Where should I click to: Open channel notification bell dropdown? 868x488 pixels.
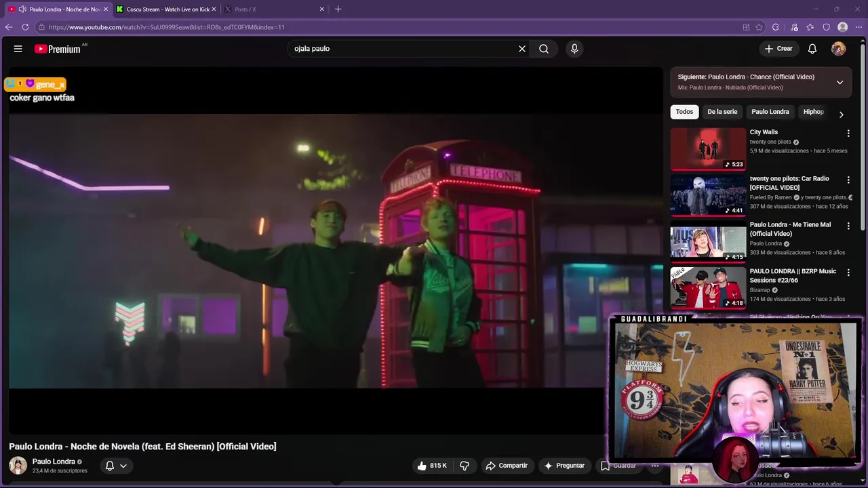point(116,466)
